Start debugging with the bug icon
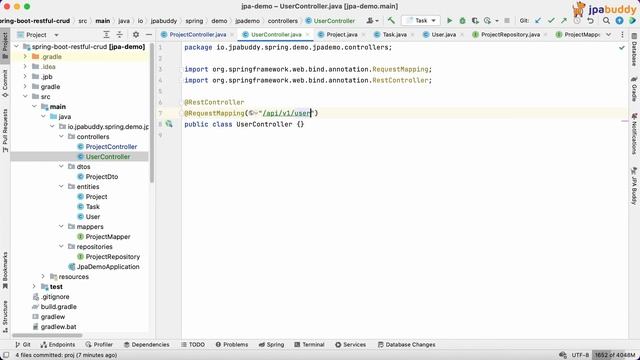 pyautogui.click(x=462, y=20)
